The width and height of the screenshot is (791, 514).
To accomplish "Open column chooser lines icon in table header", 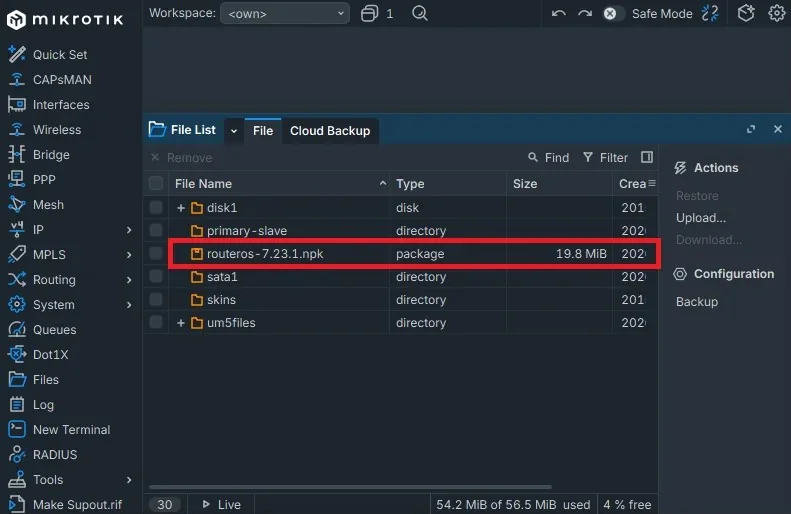I will coord(652,183).
